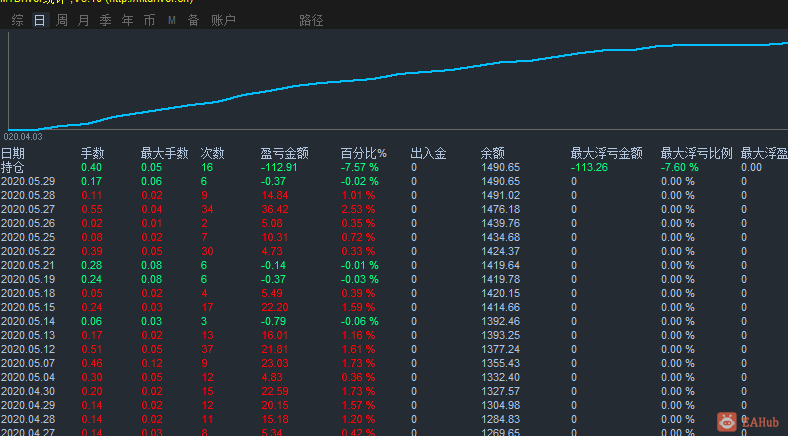Click the 余额 column header
The height and width of the screenshot is (437, 788).
492,153
